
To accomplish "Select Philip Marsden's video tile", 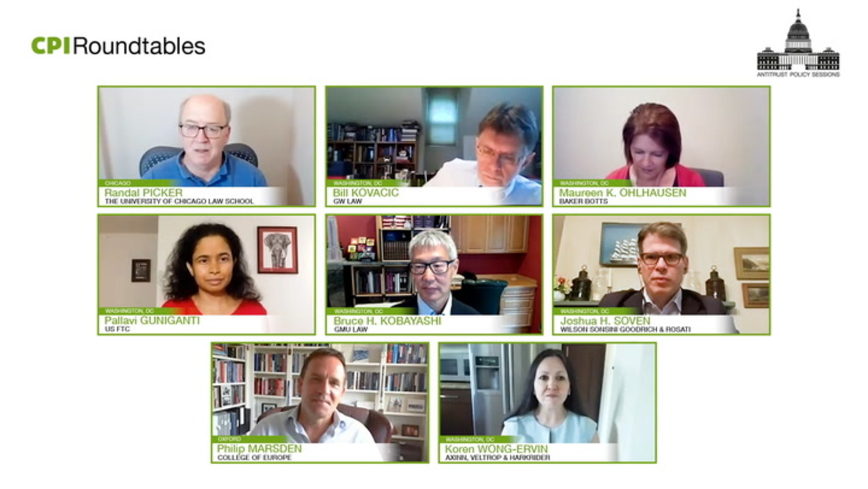I will [x=320, y=403].
